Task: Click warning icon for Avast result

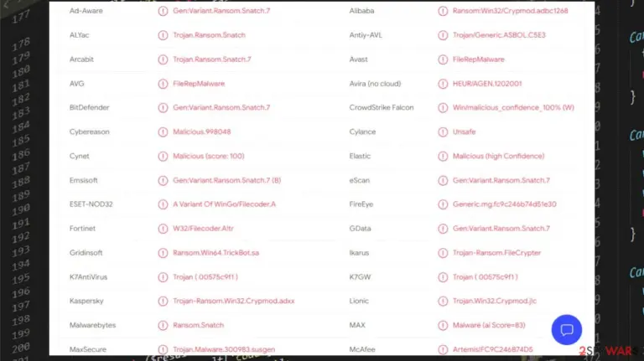Action: pyautogui.click(x=443, y=59)
